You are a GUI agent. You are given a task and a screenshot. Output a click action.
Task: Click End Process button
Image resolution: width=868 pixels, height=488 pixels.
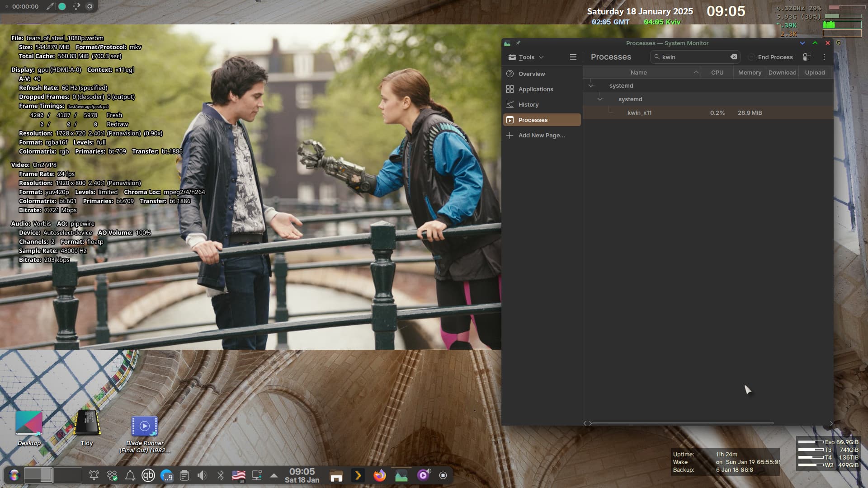click(770, 57)
